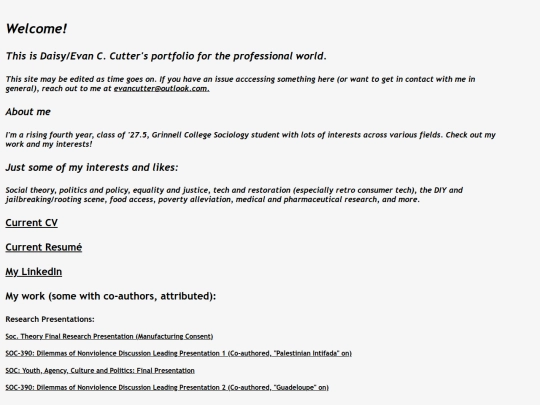540x405 pixels.
Task: Click the About me heading
Action: tap(28, 112)
